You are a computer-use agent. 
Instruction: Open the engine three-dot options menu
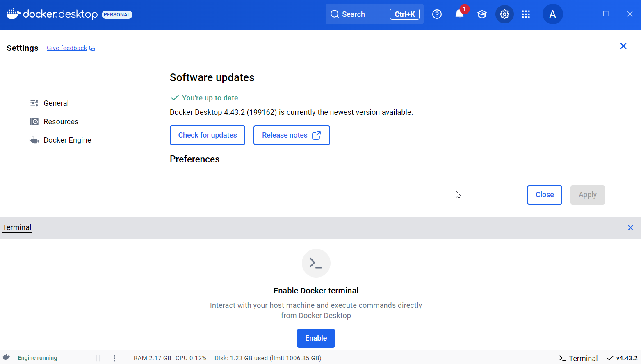(114, 358)
